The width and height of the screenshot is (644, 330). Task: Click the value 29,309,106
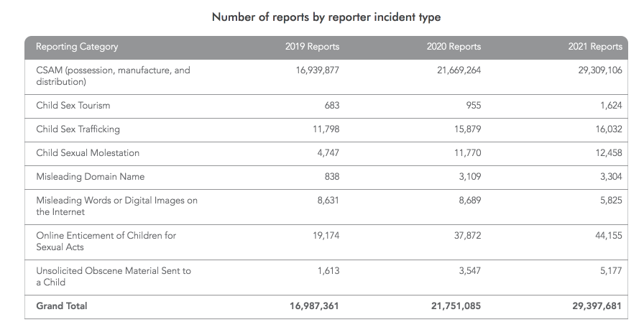coord(600,70)
